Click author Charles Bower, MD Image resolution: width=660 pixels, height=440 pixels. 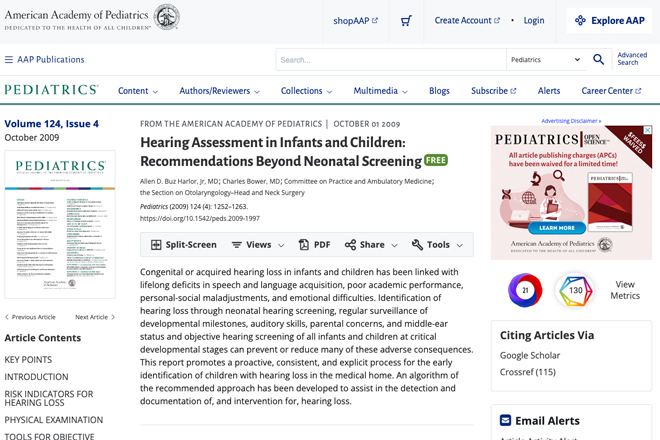(251, 181)
